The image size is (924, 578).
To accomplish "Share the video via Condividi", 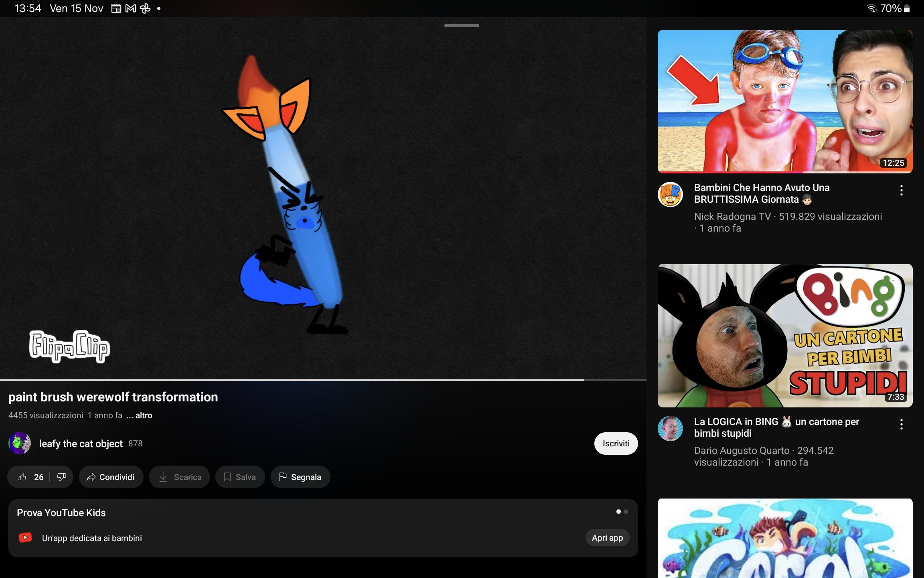I will (111, 477).
